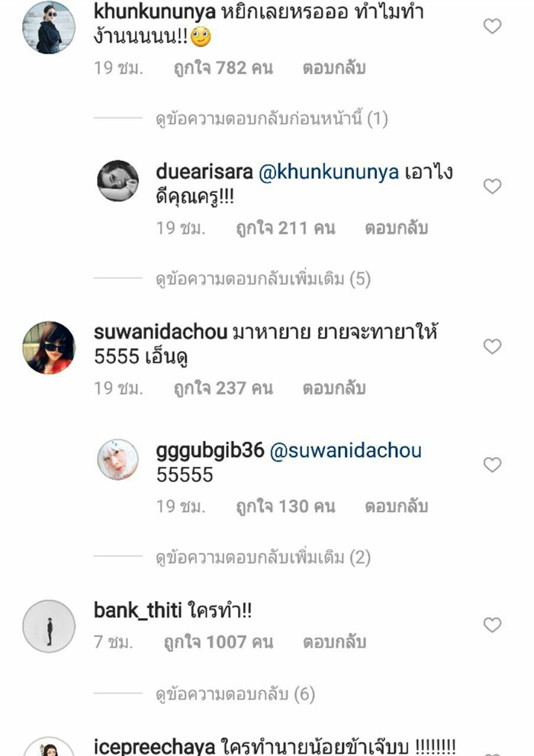Show 5 more replies under duearisara
This screenshot has width=534, height=756.
click(263, 278)
